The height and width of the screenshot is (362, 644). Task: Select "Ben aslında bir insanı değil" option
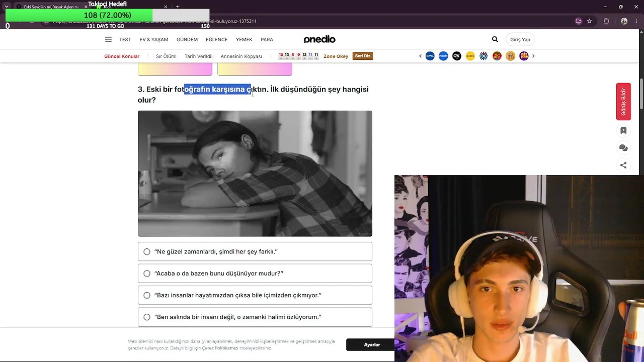[x=255, y=317]
